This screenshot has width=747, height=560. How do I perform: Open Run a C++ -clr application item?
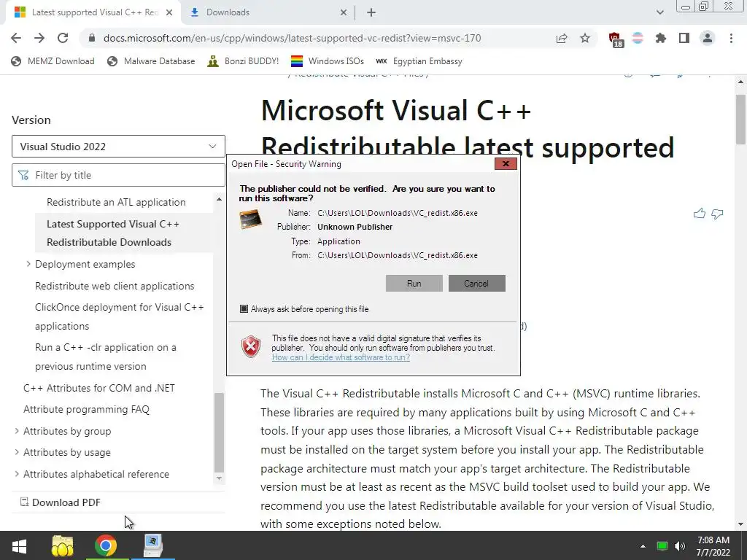(105, 357)
